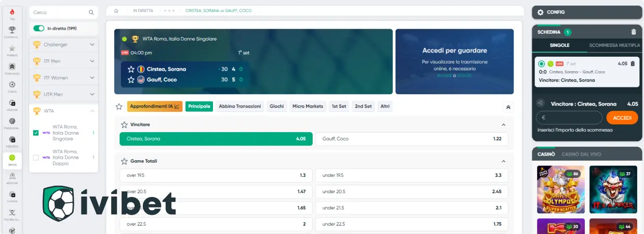
Task: Open the Altri markets tab
Action: 385,107
